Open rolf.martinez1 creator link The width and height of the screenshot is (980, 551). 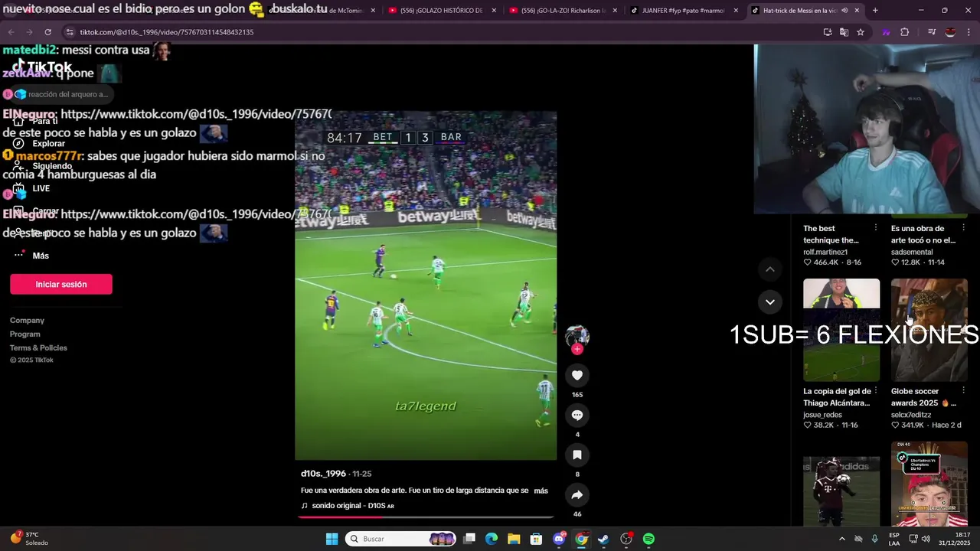825,252
